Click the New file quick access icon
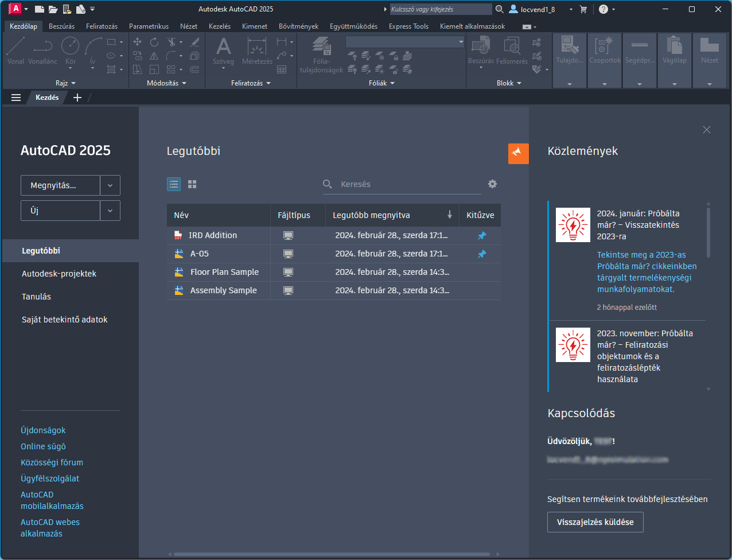The width and height of the screenshot is (732, 560). pos(39,9)
